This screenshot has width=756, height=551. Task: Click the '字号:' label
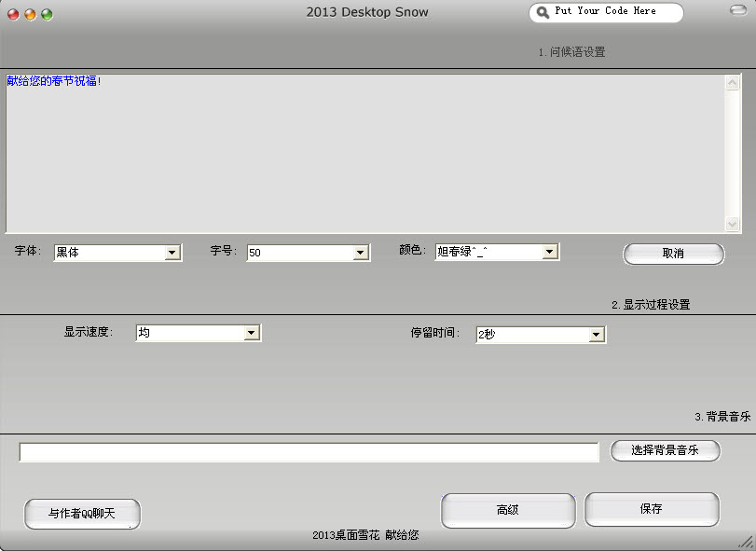pyautogui.click(x=223, y=251)
